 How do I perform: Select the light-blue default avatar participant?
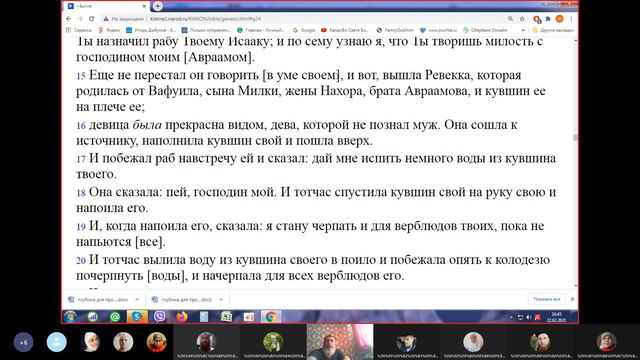pos(57,342)
